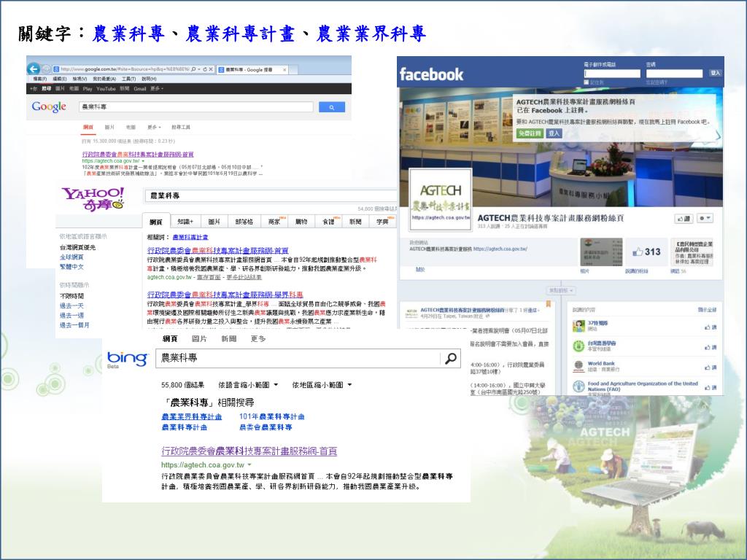Click the Bing search magnifier icon
This screenshot has width=747, height=560.
click(450, 358)
